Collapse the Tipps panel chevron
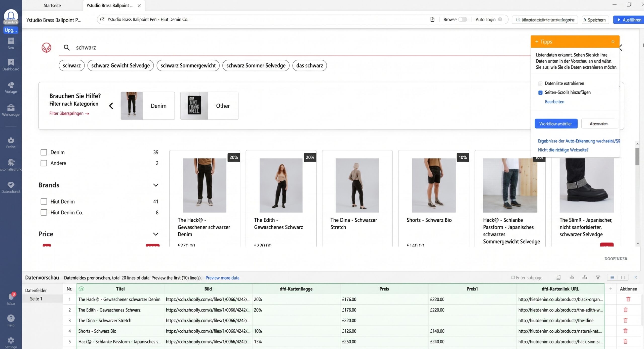This screenshot has width=644, height=349. click(613, 42)
